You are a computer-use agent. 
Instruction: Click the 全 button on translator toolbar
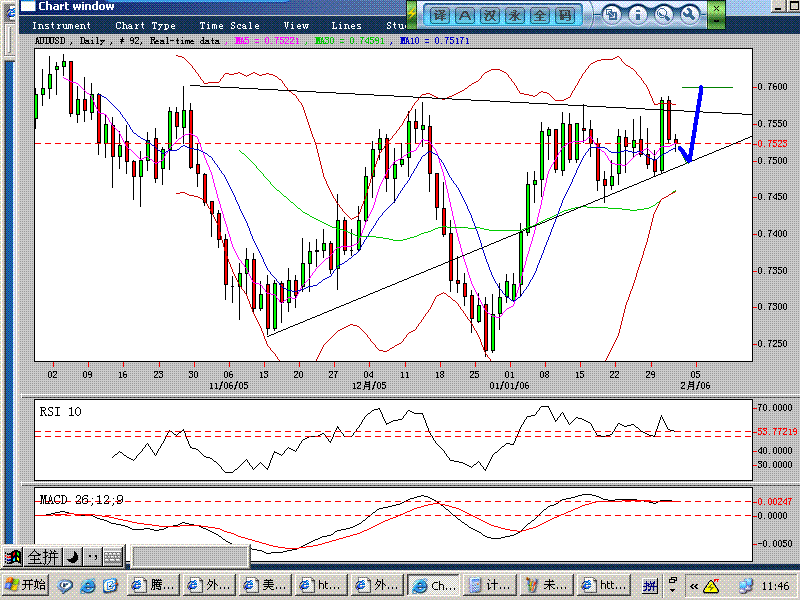(539, 15)
